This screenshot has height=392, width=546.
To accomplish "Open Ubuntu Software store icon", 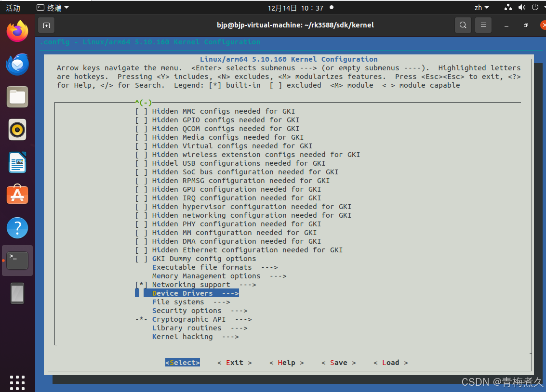I will 17,195.
